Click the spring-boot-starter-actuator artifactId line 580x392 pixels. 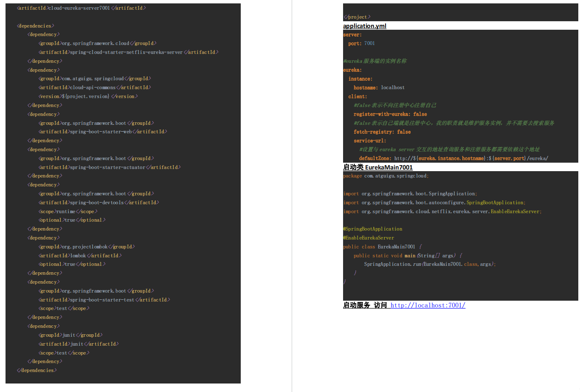tap(110, 167)
